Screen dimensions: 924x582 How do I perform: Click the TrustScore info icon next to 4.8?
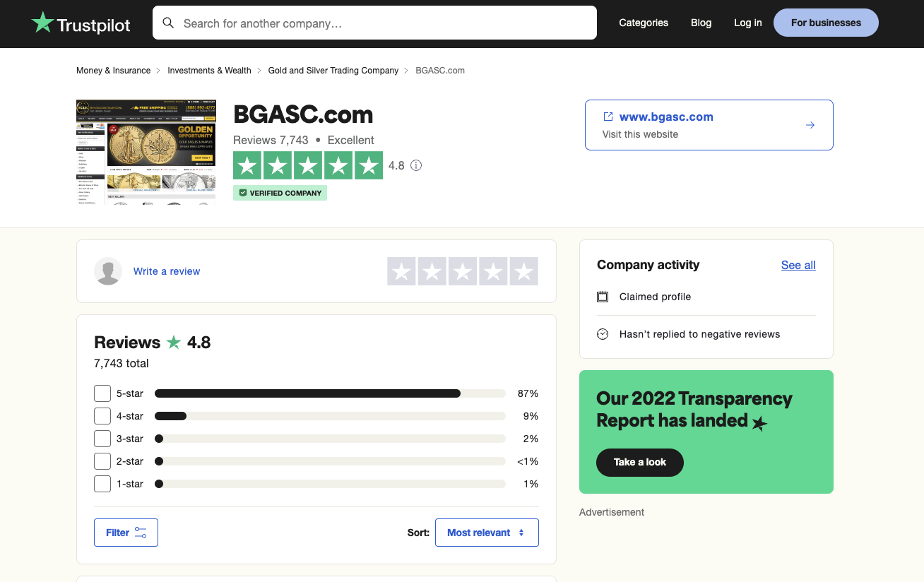coord(416,165)
